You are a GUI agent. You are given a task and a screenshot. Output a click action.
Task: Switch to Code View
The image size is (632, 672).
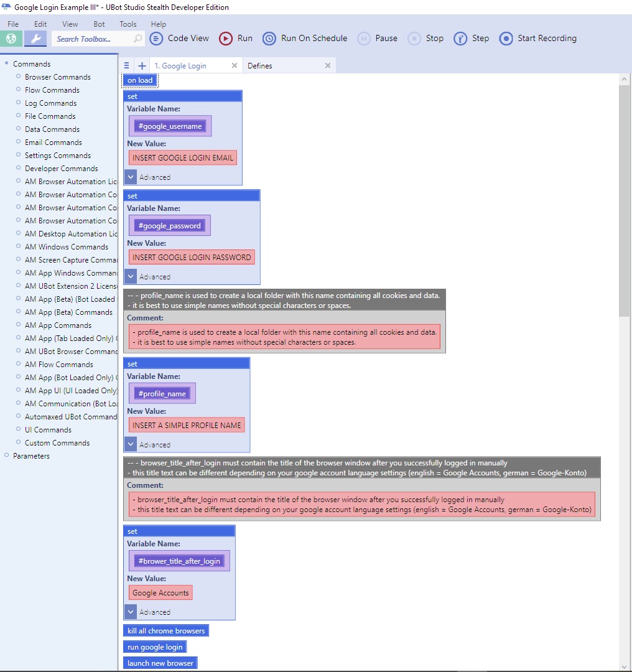179,38
